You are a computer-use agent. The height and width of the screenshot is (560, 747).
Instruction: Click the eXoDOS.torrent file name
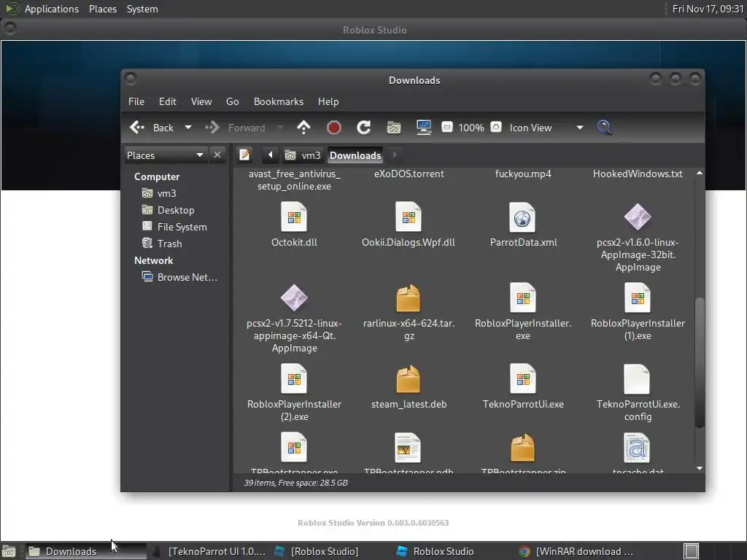click(x=409, y=174)
